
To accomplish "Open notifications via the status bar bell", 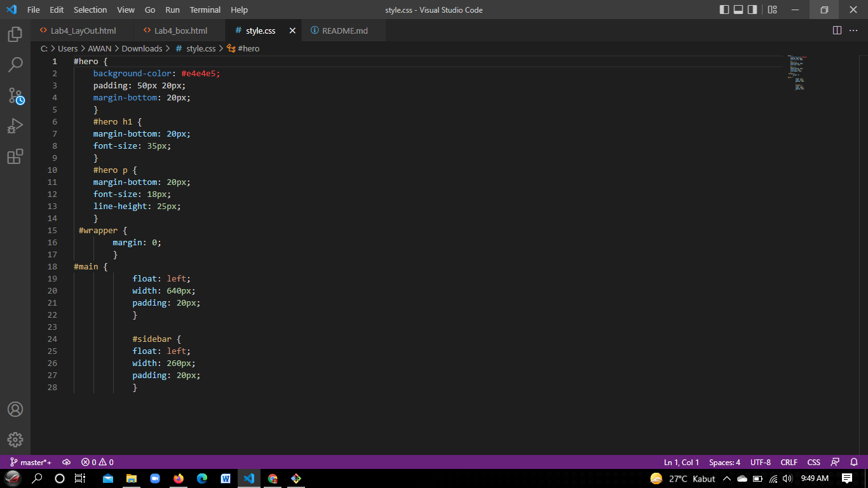I will click(854, 462).
